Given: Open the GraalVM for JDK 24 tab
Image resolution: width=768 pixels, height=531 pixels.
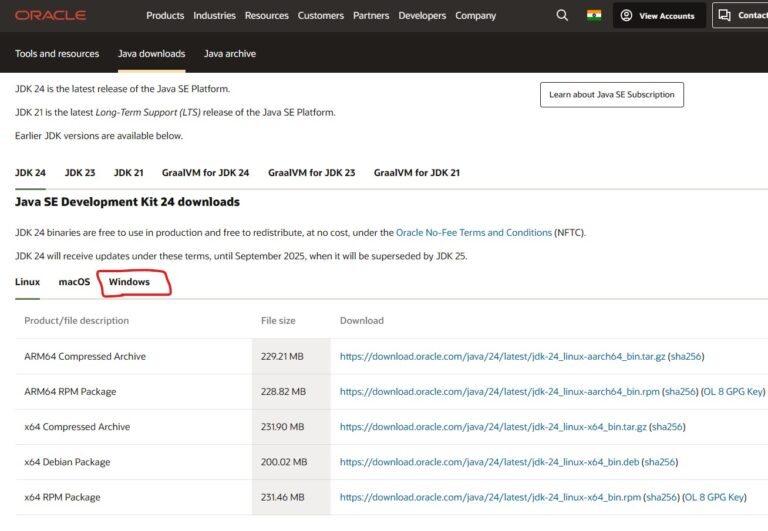Looking at the screenshot, I should (x=205, y=172).
